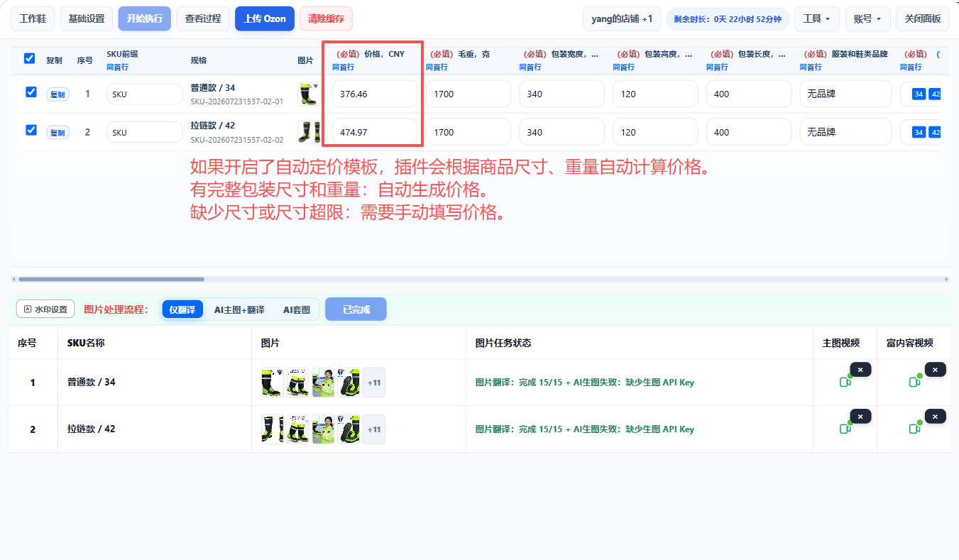The width and height of the screenshot is (959, 560).
Task: Open the 基础设置 basic settings
Action: pos(87,18)
